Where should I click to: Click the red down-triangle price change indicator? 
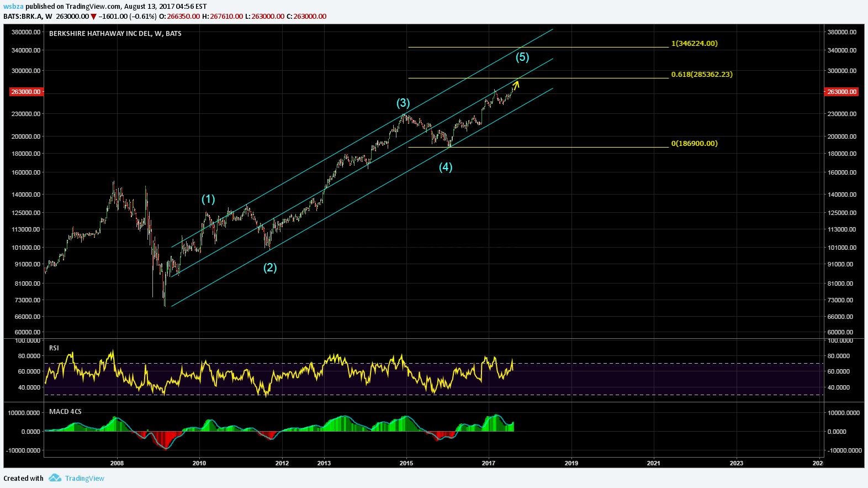(x=93, y=17)
